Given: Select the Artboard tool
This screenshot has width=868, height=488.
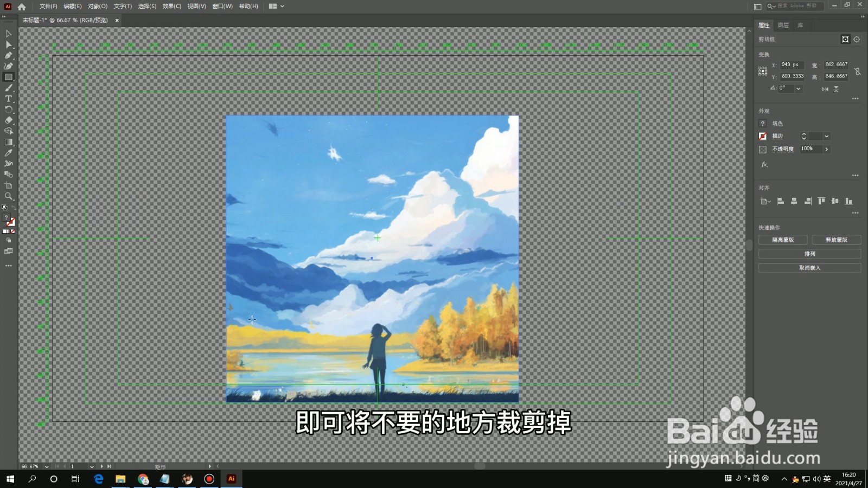Looking at the screenshot, I should point(9,185).
